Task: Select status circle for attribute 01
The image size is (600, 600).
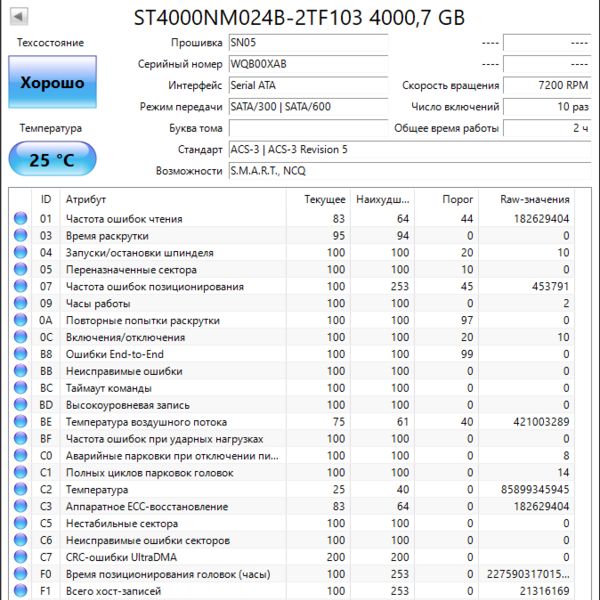Action: (x=21, y=218)
